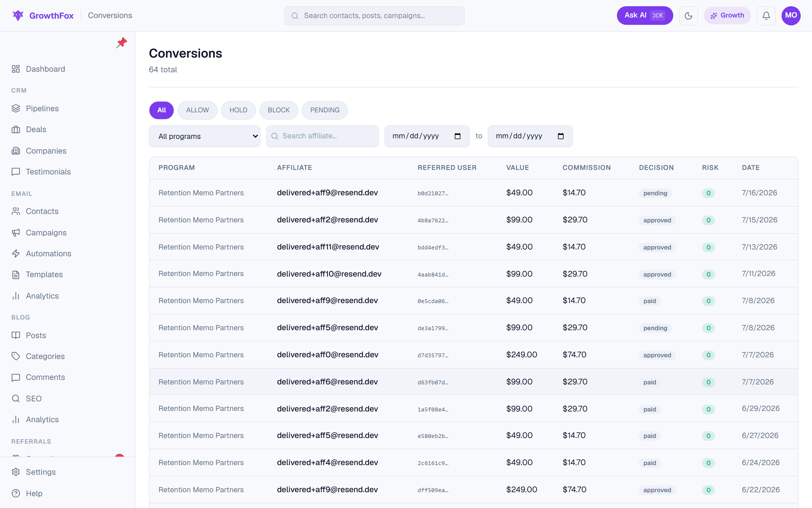Open the end date calendar picker icon
Viewport: 812px width, 508px height.
(x=561, y=136)
